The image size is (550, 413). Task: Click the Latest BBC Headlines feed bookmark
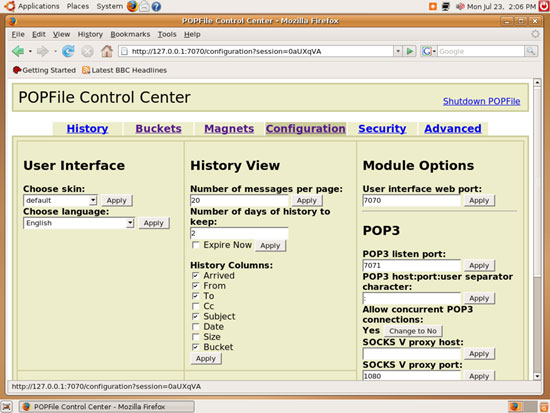click(x=124, y=70)
